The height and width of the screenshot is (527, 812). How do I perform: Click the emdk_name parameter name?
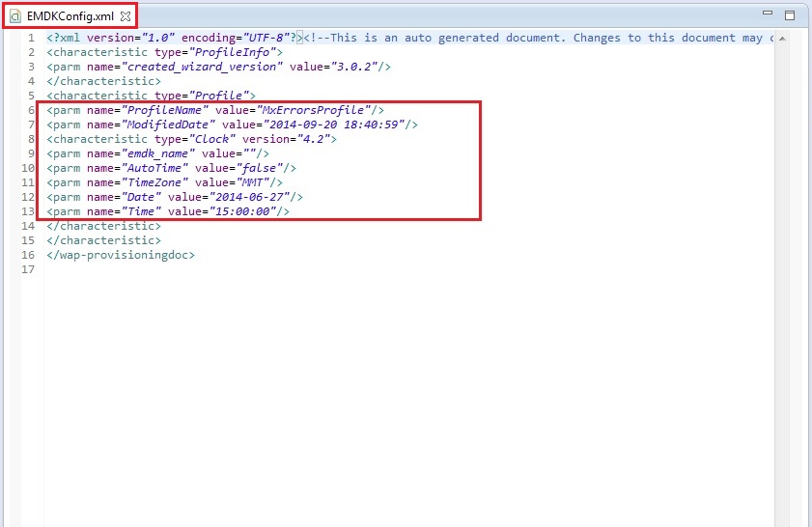[151, 153]
